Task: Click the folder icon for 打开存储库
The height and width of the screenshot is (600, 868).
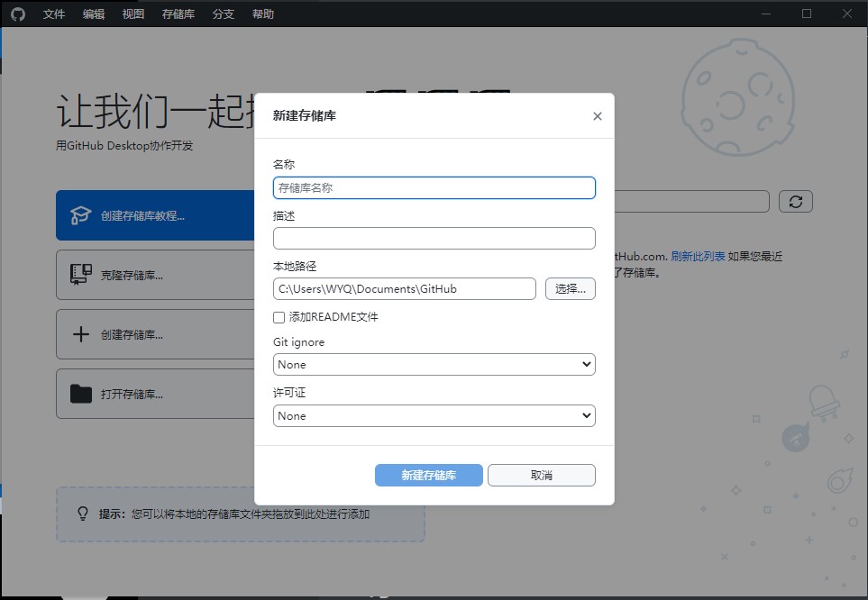Action: (x=81, y=394)
